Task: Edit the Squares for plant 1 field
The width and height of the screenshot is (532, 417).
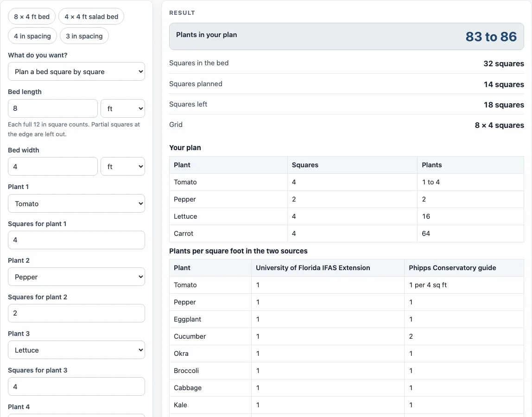Action: click(76, 240)
